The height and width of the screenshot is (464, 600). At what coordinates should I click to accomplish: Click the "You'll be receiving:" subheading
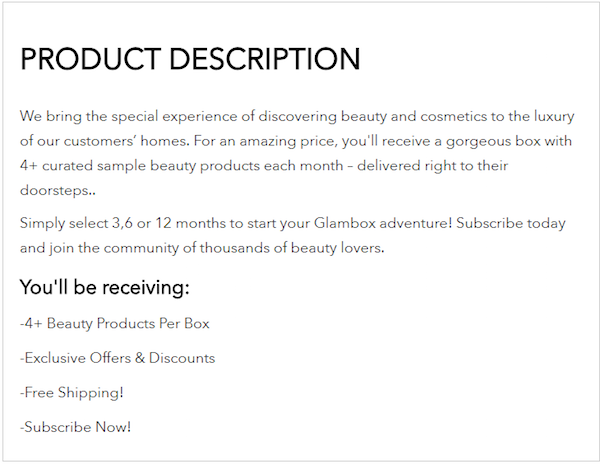tap(104, 288)
